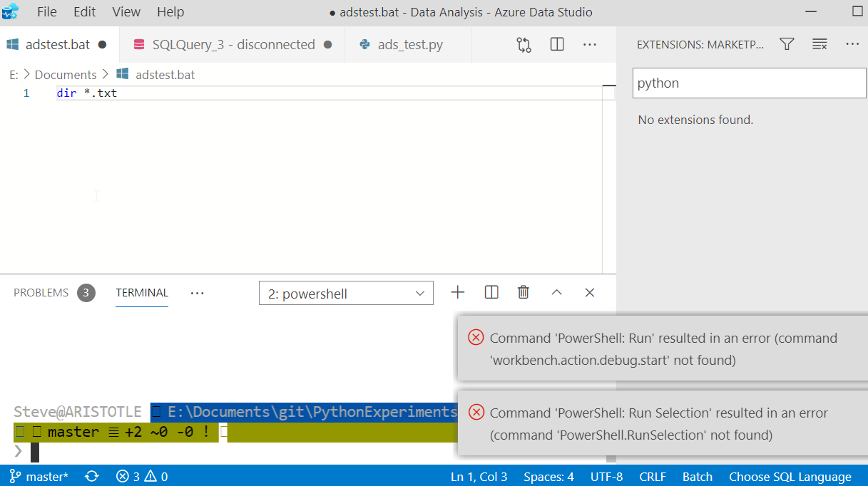
Task: Open the '2: powershell' terminal dropdown
Action: pos(346,294)
